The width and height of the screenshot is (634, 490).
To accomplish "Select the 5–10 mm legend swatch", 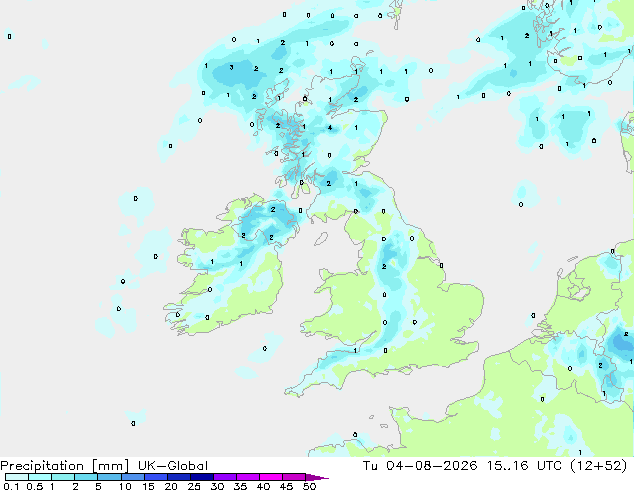I will 109,477.
